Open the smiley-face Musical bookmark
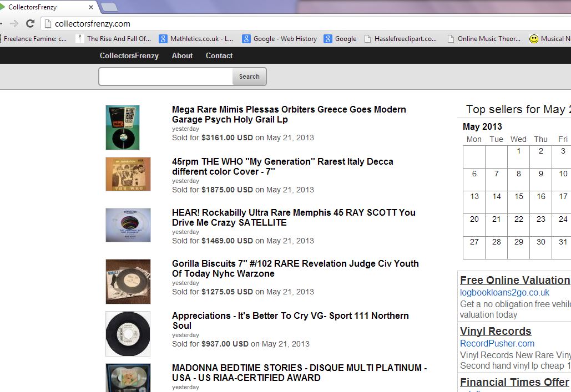Screen dimensions: 571x392 coord(550,39)
